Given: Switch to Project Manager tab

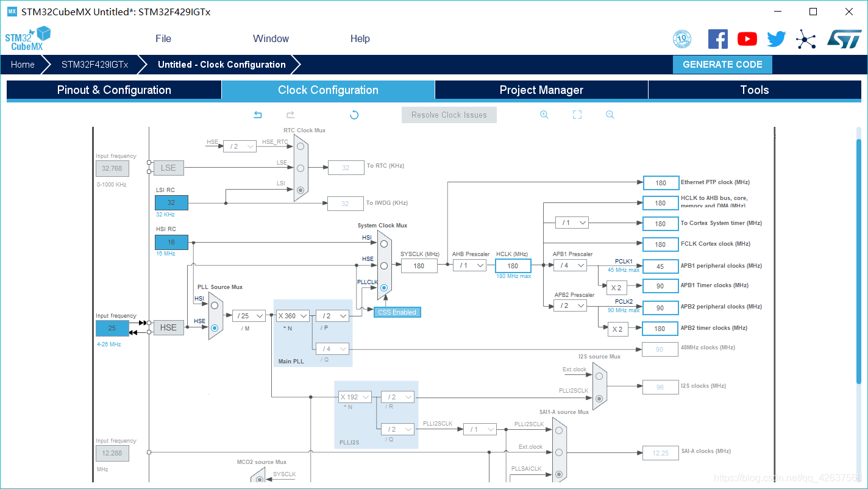Looking at the screenshot, I should [x=541, y=90].
